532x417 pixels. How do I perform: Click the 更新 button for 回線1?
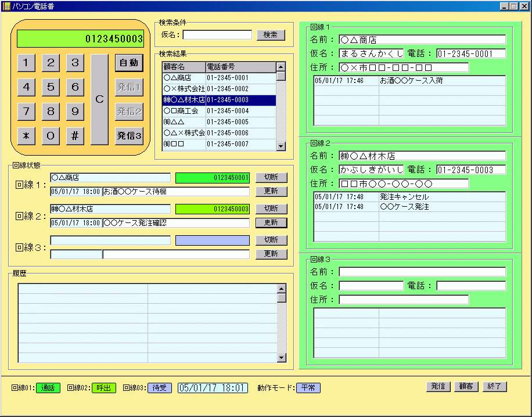tap(271, 191)
